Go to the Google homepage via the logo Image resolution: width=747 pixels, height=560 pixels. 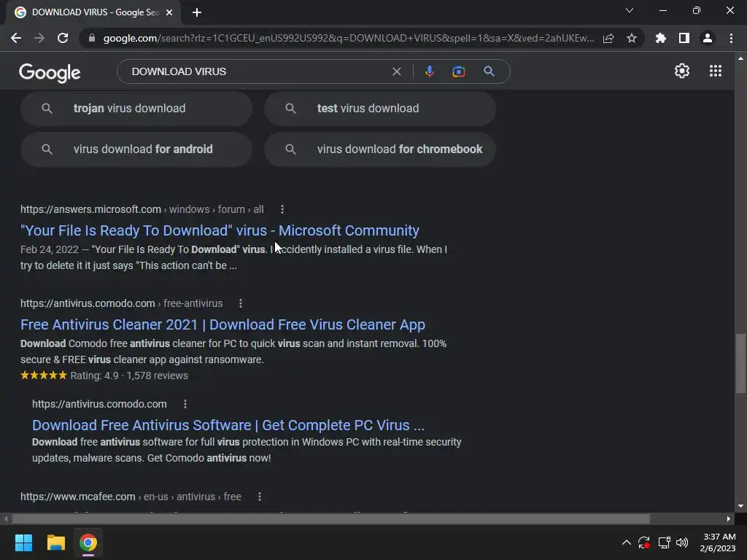(50, 72)
